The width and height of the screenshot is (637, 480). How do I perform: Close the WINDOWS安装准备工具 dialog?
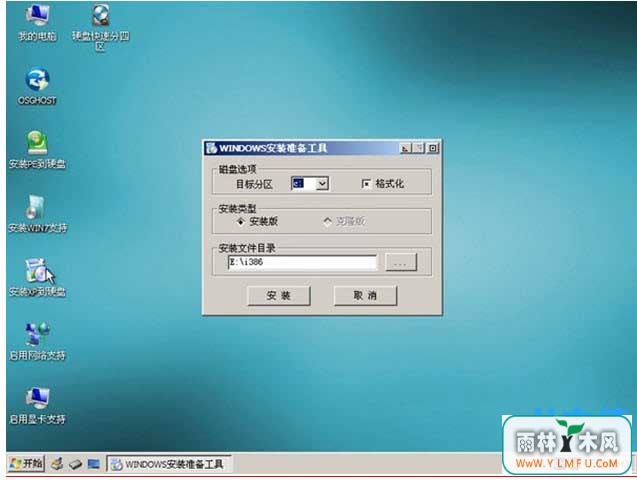click(433, 148)
